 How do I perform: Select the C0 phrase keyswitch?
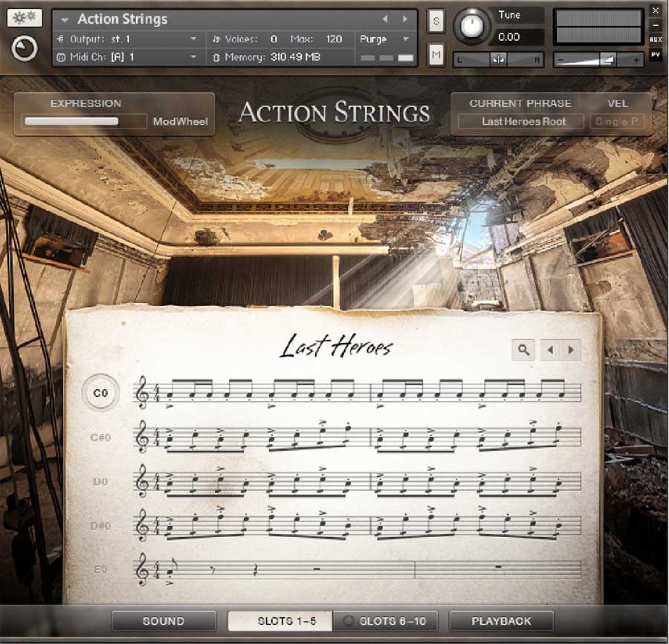pyautogui.click(x=100, y=393)
